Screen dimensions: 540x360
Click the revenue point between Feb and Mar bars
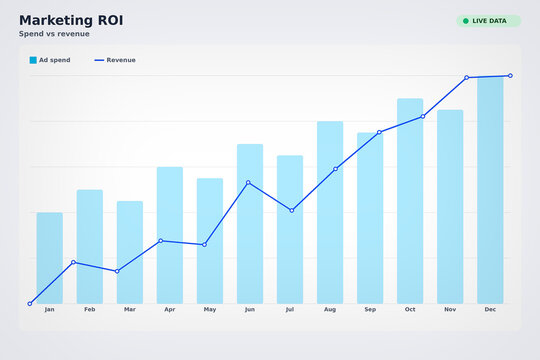[x=117, y=271]
